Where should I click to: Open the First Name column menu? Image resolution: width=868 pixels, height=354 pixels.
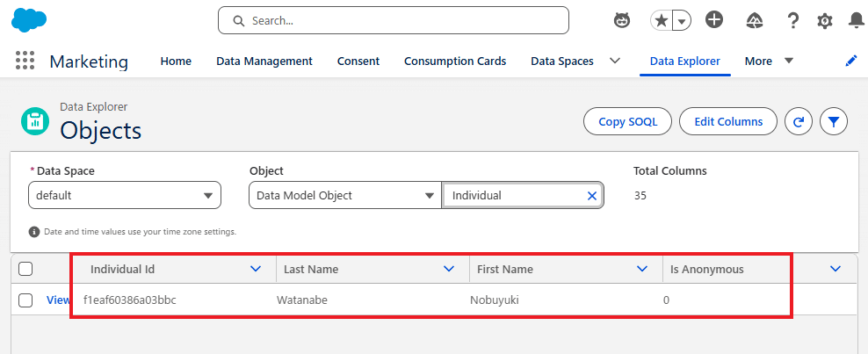coord(642,269)
